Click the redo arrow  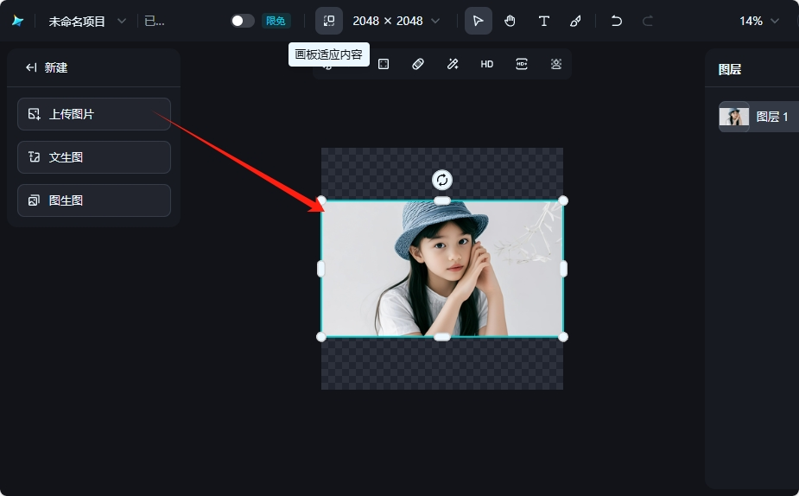click(x=647, y=21)
